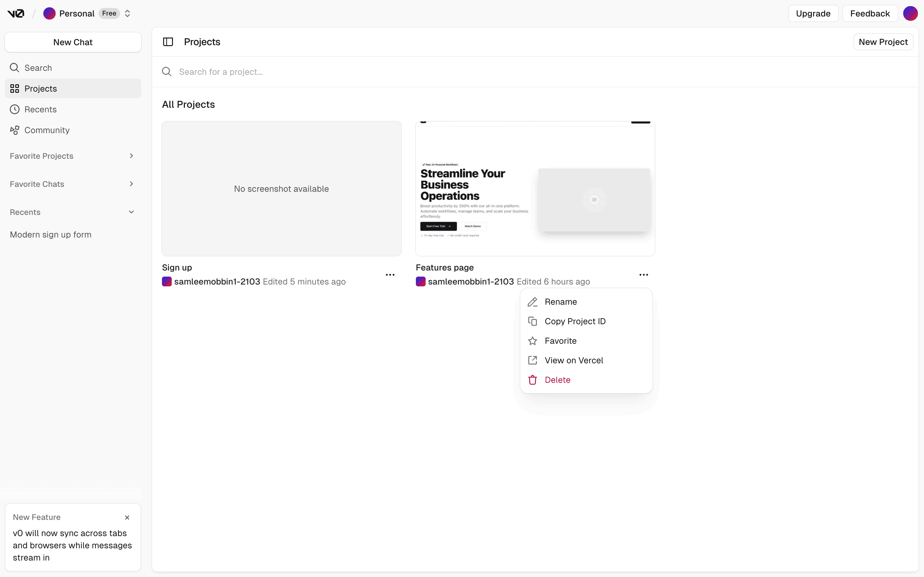Image resolution: width=924 pixels, height=577 pixels.
Task: Click the three-dots menu for Sign up project
Action: [x=390, y=275]
